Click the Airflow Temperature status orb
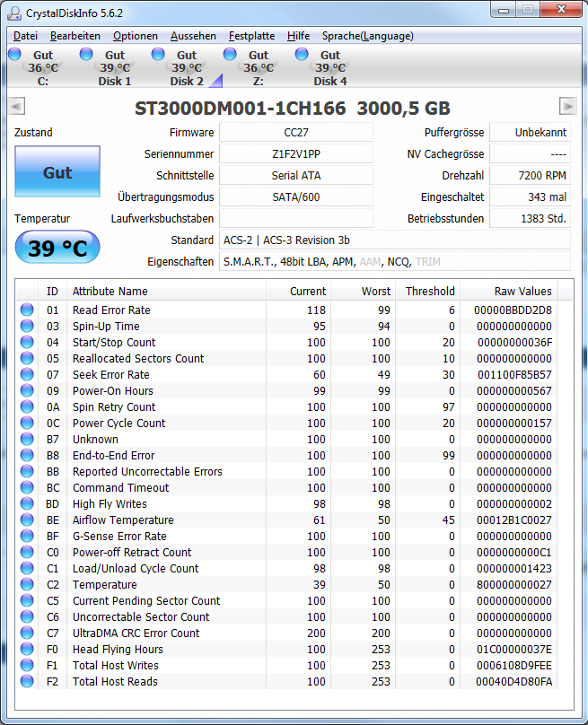 tap(27, 520)
